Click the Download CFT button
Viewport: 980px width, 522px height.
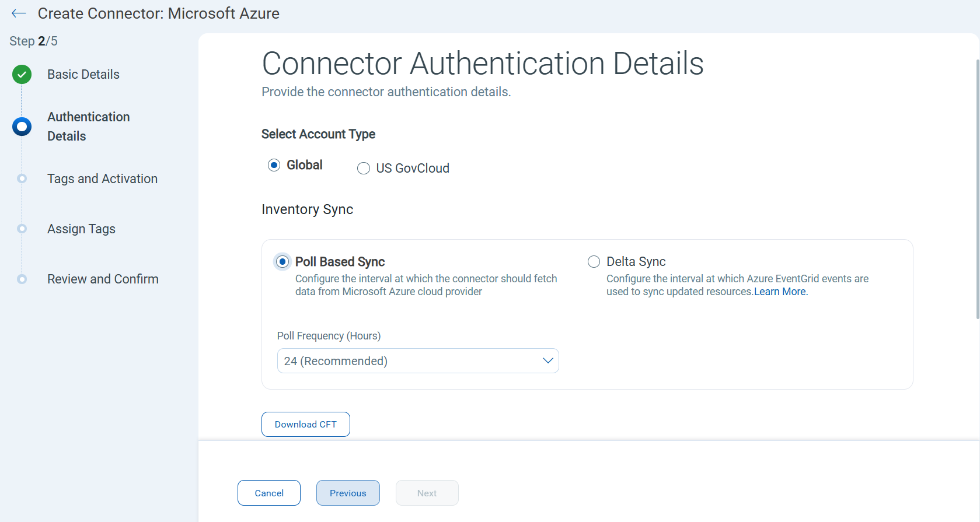point(306,425)
